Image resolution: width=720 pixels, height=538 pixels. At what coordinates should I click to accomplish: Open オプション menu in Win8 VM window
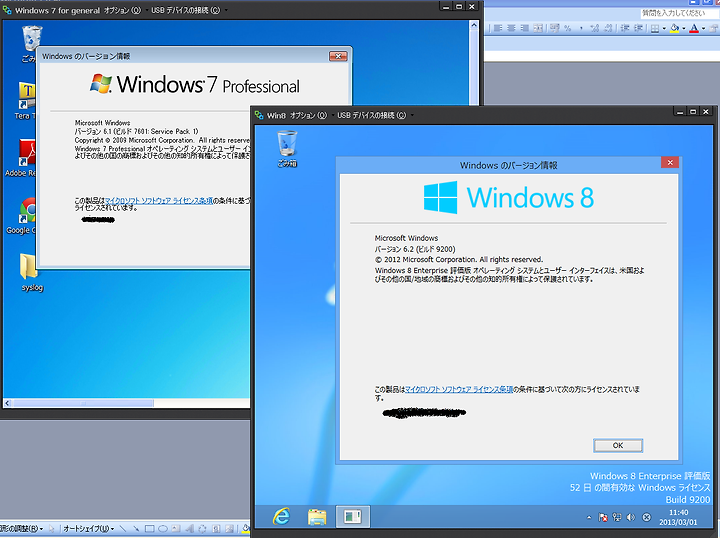point(308,115)
